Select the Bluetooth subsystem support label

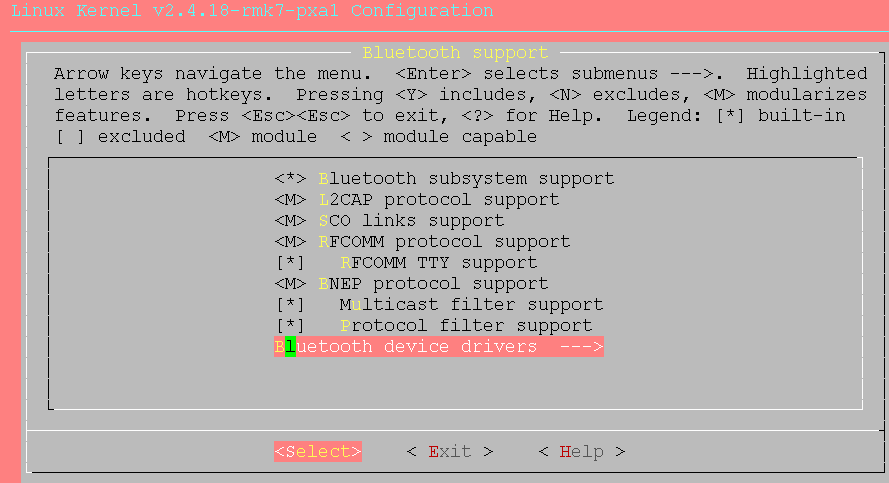pos(466,179)
